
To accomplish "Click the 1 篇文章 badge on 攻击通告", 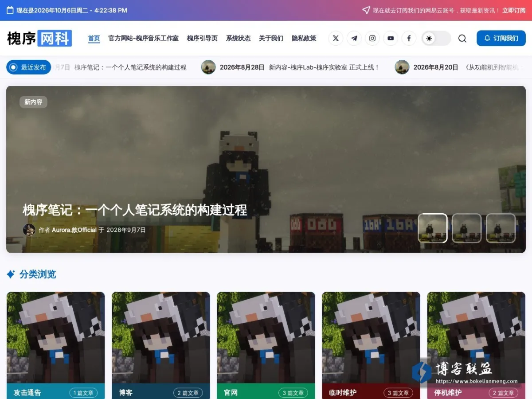I will 83,393.
